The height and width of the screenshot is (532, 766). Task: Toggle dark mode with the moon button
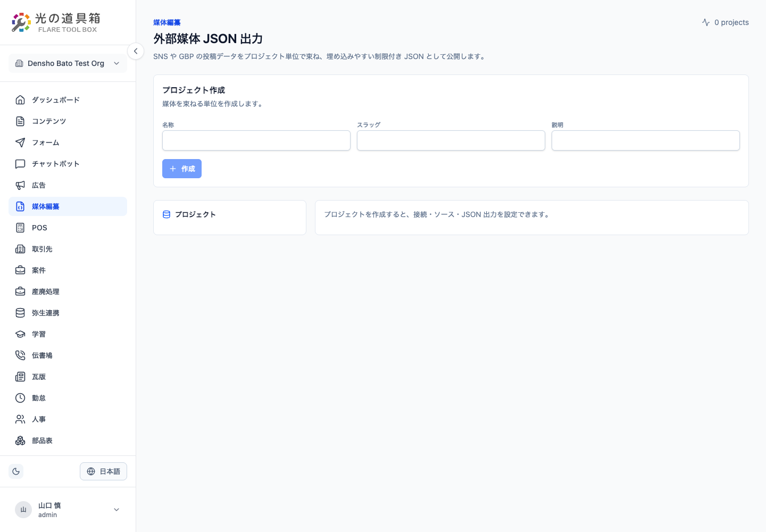(16, 471)
